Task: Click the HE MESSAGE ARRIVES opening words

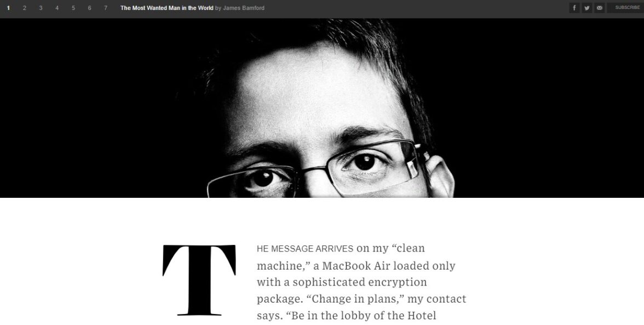Action: tap(304, 249)
